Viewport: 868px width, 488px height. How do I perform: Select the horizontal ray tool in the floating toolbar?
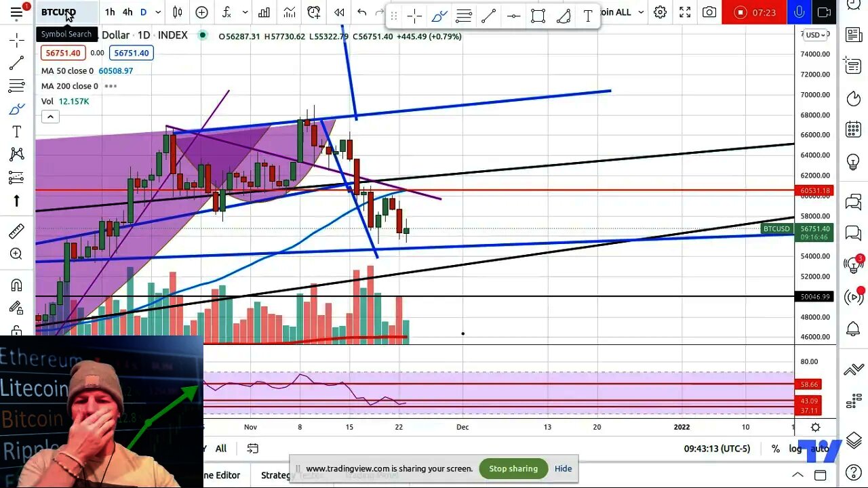(513, 16)
